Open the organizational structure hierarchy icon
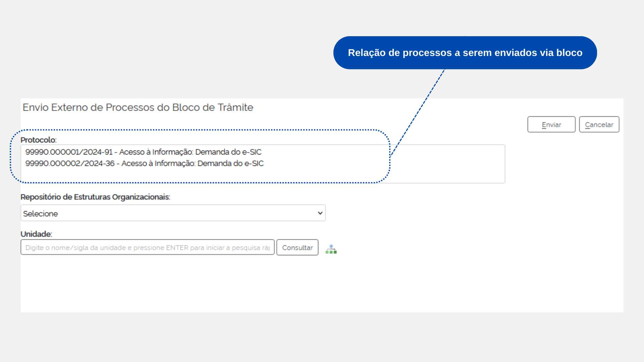Viewport: 644px width, 362px height. coord(331,249)
